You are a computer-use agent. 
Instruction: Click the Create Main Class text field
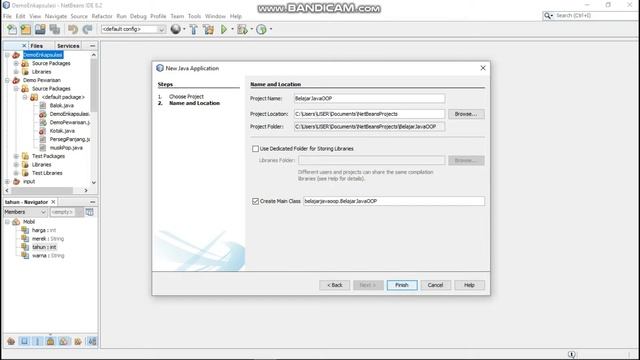pos(394,201)
